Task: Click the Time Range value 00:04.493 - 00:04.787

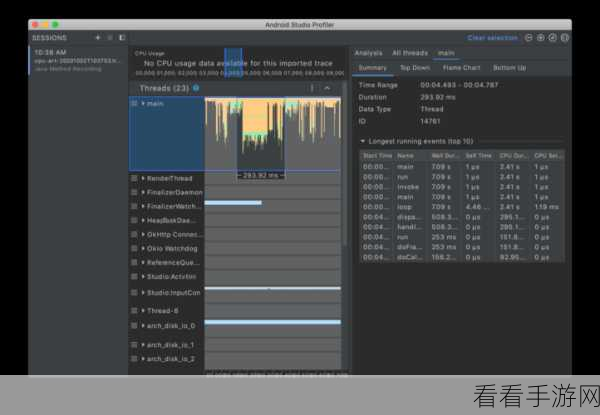Action: point(459,85)
